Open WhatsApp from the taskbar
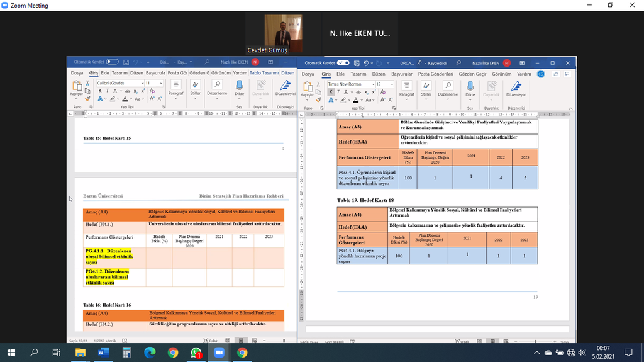The height and width of the screenshot is (362, 644). pos(196,353)
